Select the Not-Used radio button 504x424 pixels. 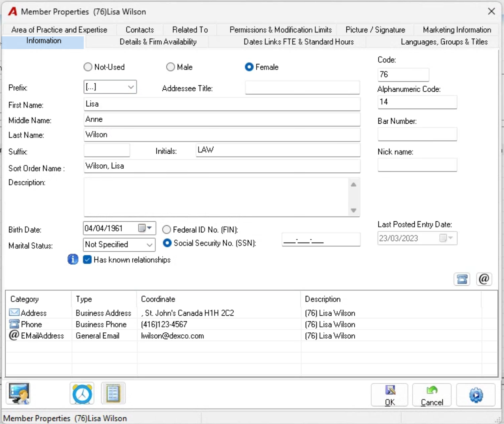(88, 67)
